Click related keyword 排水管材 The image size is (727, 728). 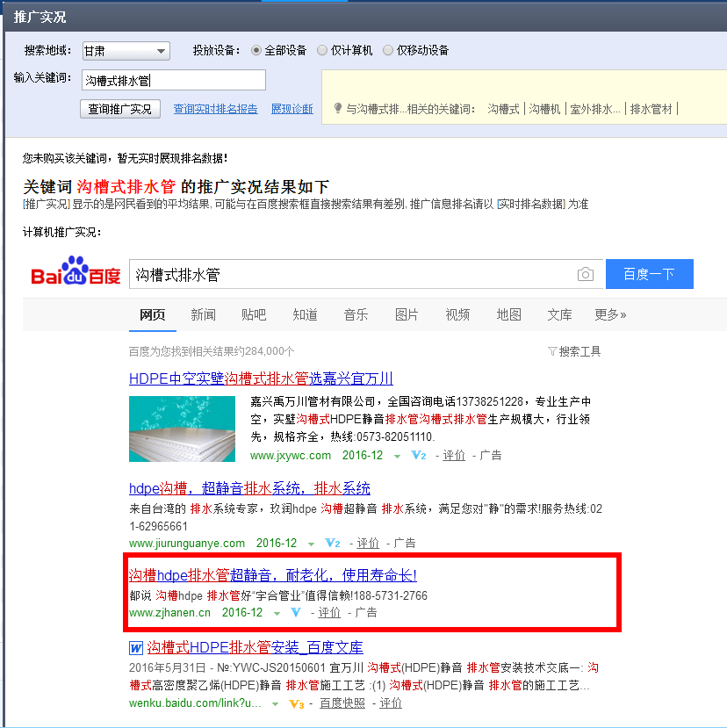pyautogui.click(x=651, y=109)
